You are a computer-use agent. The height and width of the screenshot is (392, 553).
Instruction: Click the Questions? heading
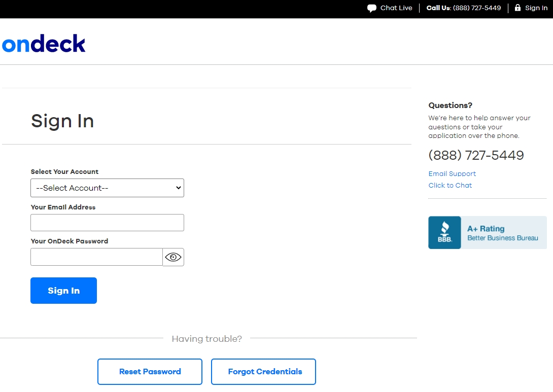click(x=450, y=105)
